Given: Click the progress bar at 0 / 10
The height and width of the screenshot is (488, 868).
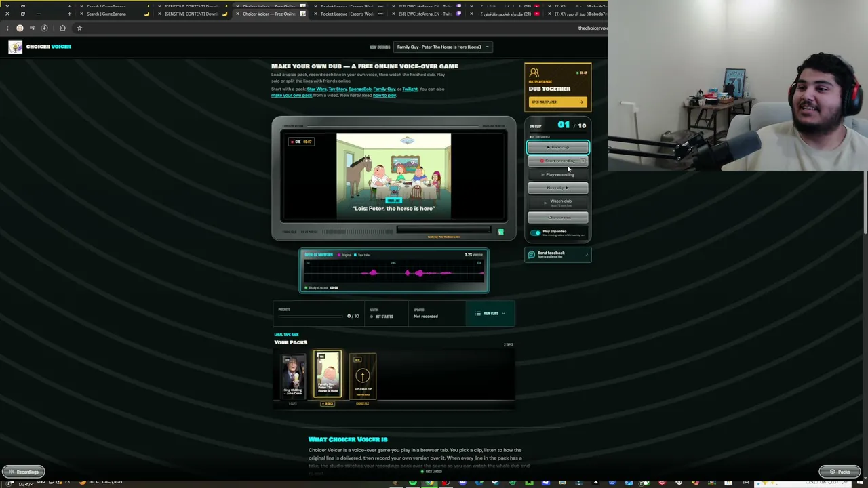Looking at the screenshot, I should pyautogui.click(x=310, y=316).
